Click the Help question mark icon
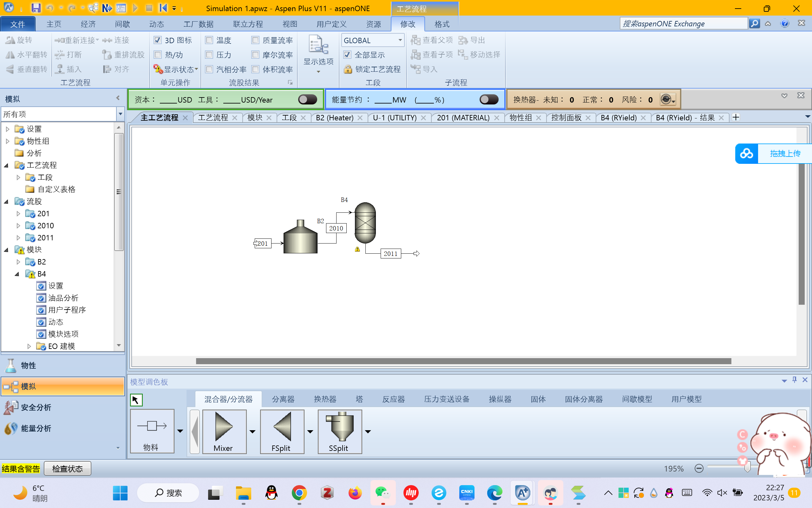Screen dimensions: 812x508 784,23
